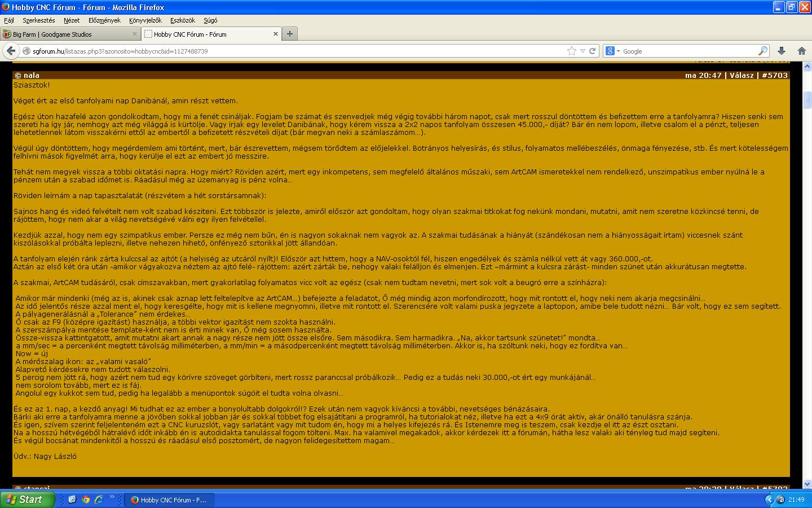Viewport: 812px width, 508px height.
Task: Click Hobby CNC Fórum taskbar button
Action: point(169,500)
